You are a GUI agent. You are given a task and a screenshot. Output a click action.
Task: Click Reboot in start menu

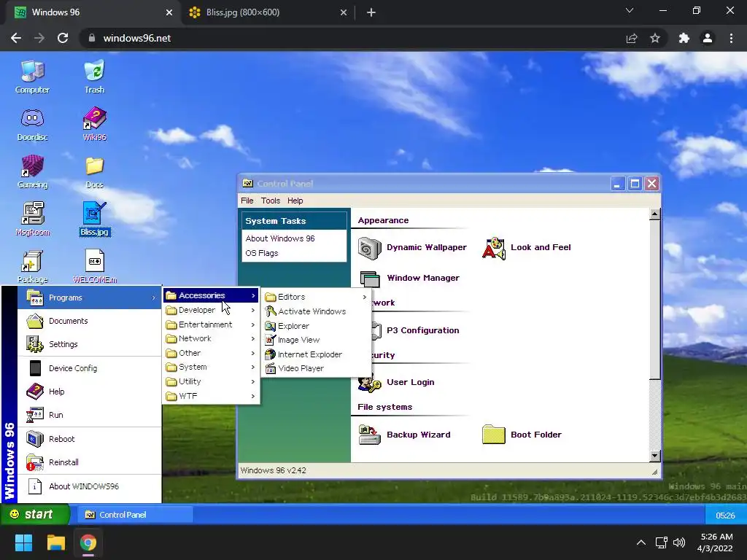[x=90, y=439]
